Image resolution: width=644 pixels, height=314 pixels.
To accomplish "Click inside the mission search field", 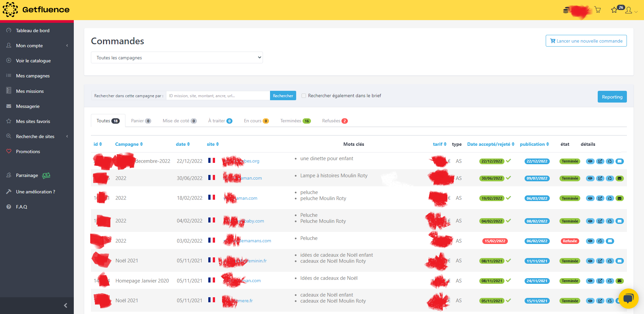I will [218, 96].
